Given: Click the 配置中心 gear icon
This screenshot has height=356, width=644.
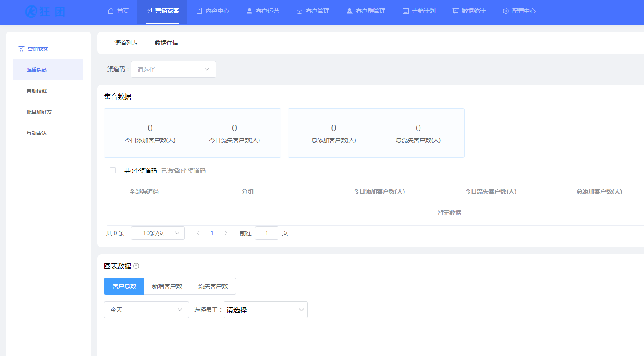Looking at the screenshot, I should [506, 11].
